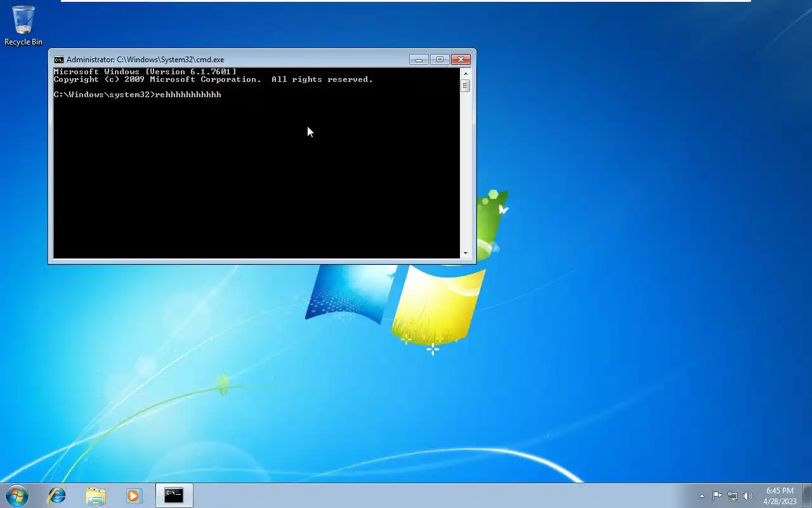Open the Recycle Bin desktop icon
The height and width of the screenshot is (508, 812).
pos(23,25)
